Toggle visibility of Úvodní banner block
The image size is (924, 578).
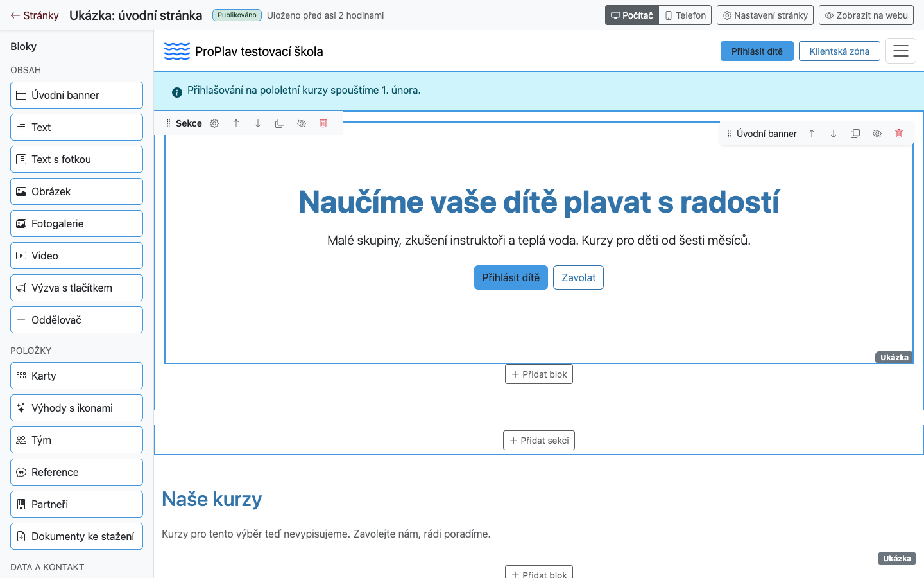click(x=877, y=134)
